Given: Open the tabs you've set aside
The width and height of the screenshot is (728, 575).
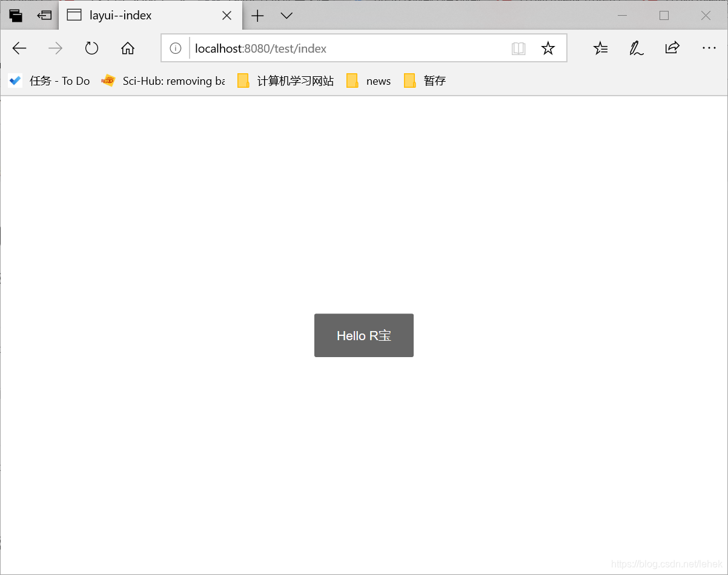Looking at the screenshot, I should tap(16, 16).
